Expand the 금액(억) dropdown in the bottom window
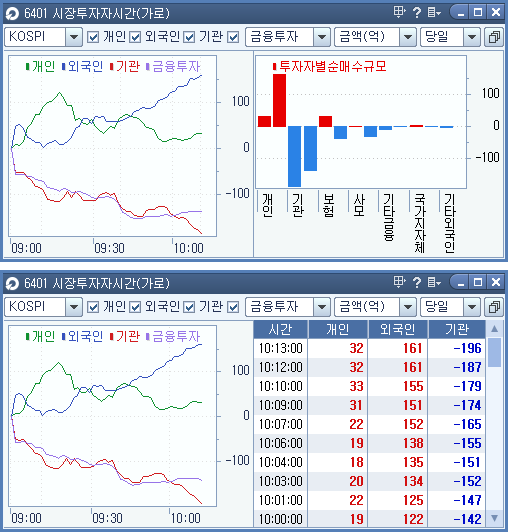The width and height of the screenshot is (508, 532). coord(408,307)
